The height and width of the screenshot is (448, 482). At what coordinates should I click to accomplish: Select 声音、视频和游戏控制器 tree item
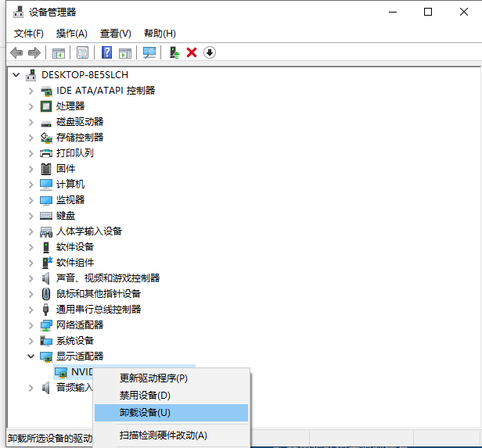(x=108, y=278)
